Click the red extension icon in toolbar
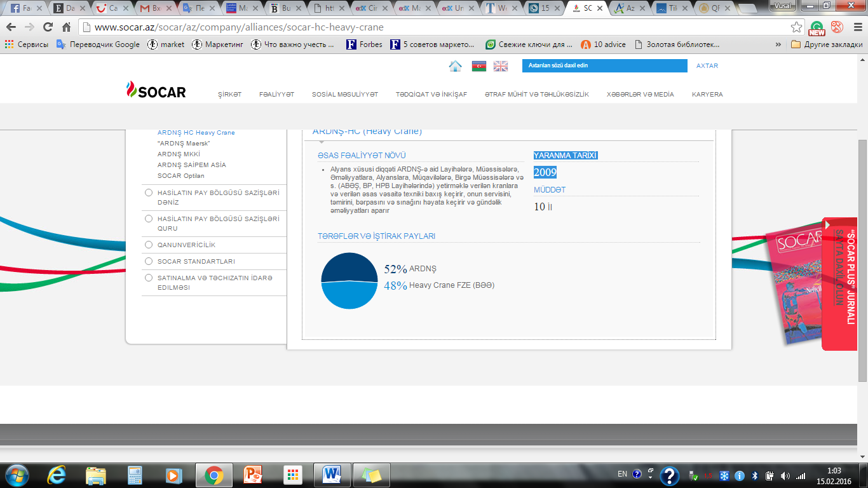This screenshot has height=488, width=868. [837, 27]
